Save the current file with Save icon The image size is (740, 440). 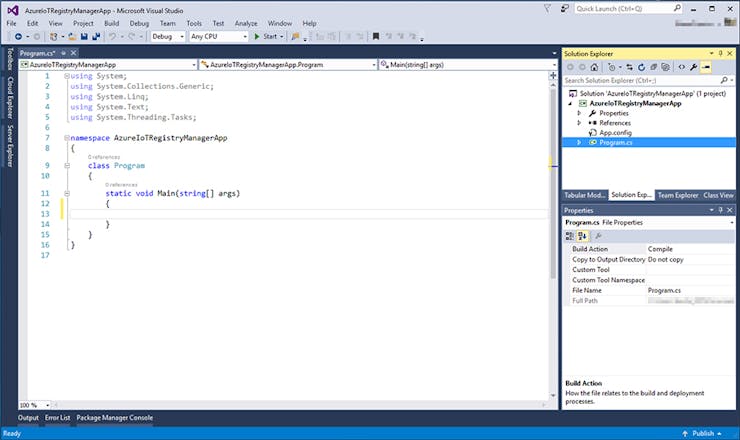(84, 36)
